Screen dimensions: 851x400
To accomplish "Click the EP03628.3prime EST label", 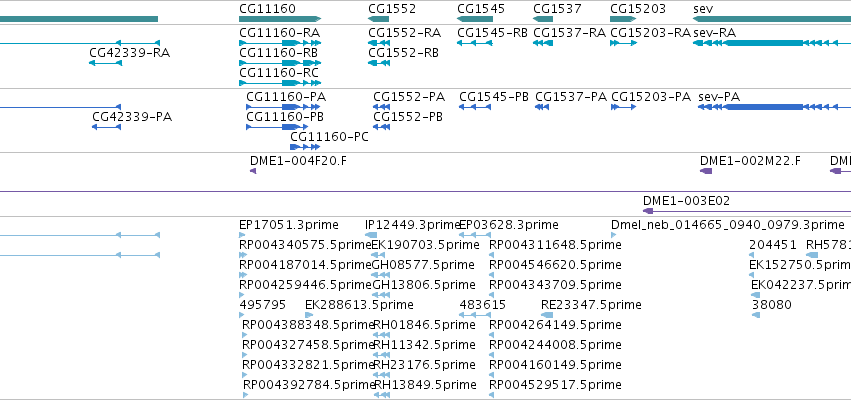I will (x=509, y=225).
